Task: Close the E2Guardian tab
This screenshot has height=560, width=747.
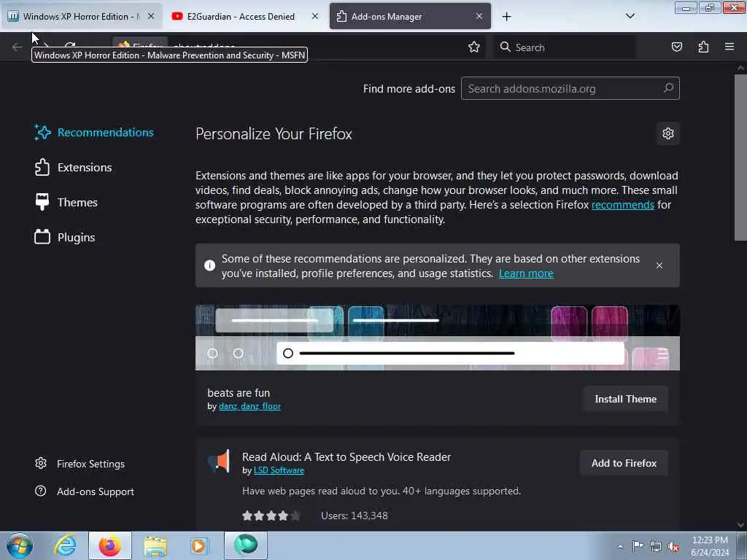Action: (x=315, y=16)
